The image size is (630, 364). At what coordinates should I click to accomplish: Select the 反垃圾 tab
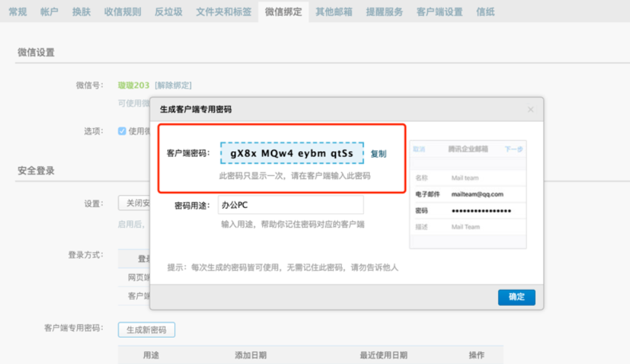coord(168,11)
